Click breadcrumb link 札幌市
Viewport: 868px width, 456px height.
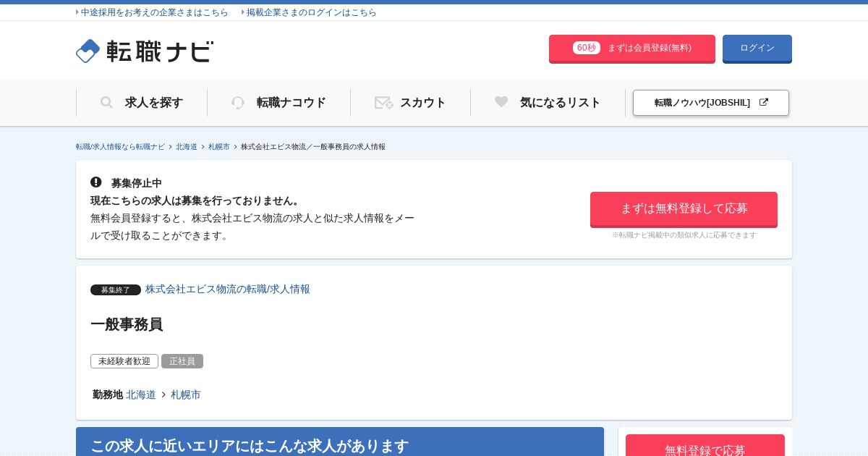click(219, 147)
